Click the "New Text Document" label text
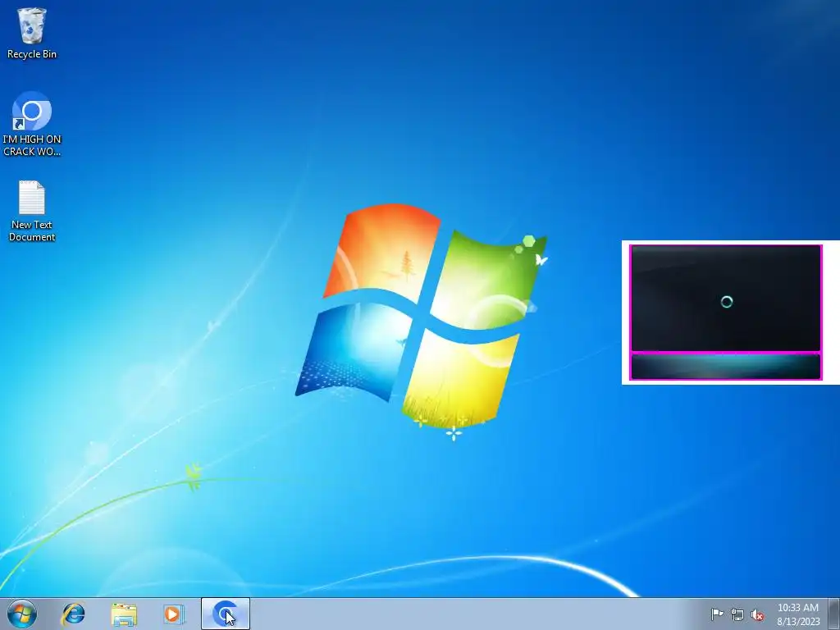 tap(32, 231)
